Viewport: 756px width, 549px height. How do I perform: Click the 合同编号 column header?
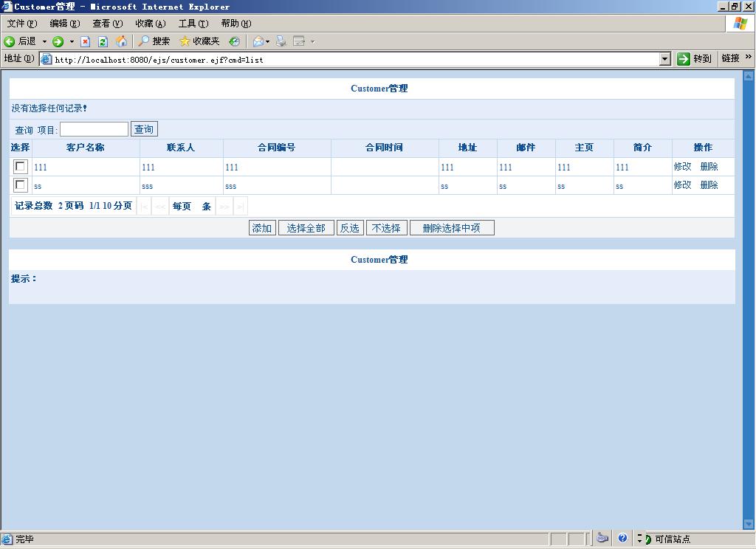click(x=276, y=148)
